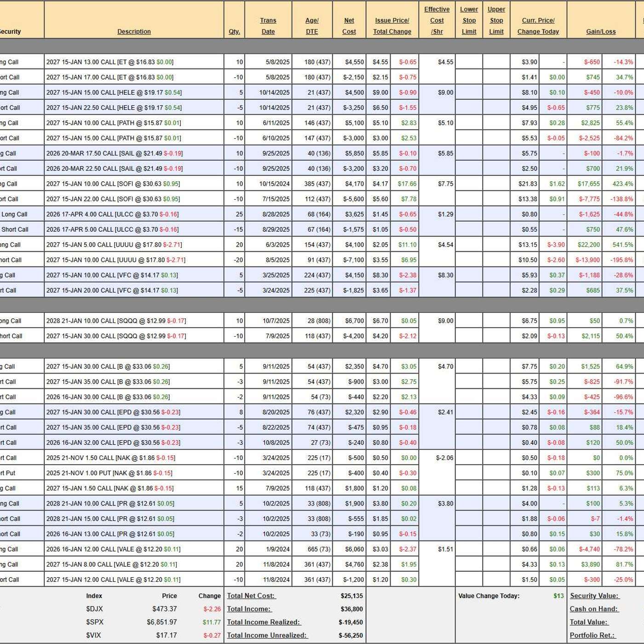Click the Upper Stop Limit header
The height and width of the screenshot is (644, 644).
[x=496, y=20]
